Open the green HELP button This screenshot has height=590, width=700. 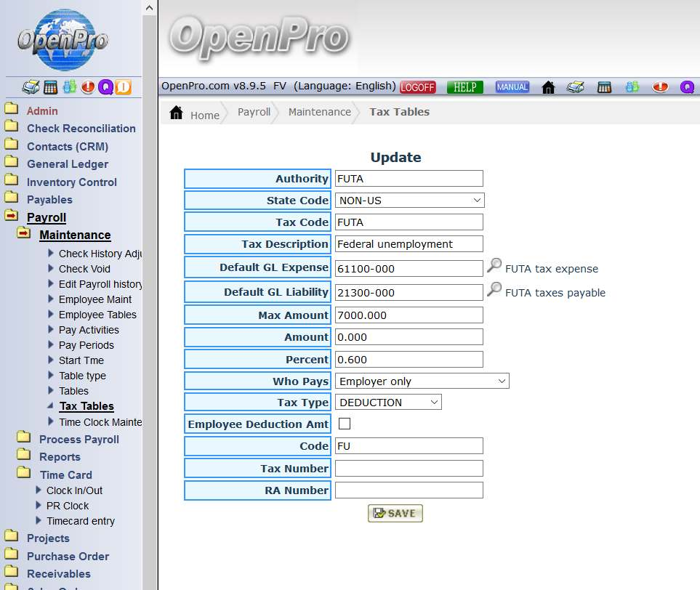pos(464,87)
